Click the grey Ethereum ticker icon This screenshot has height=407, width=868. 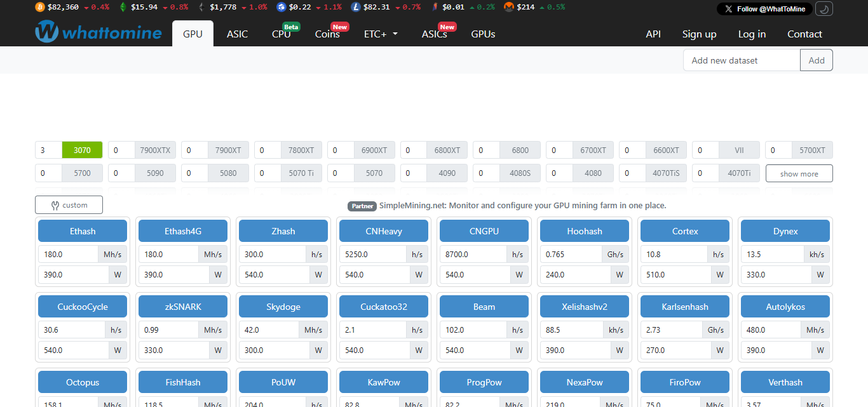pyautogui.click(x=202, y=8)
